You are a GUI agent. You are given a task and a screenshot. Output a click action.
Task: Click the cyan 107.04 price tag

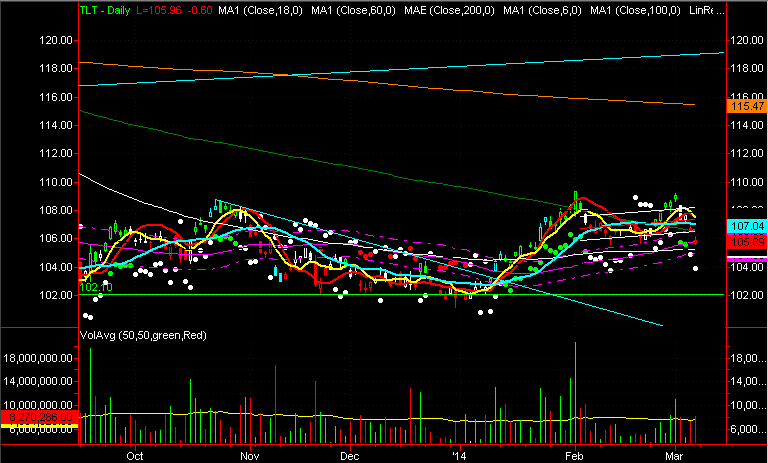pyautogui.click(x=747, y=226)
